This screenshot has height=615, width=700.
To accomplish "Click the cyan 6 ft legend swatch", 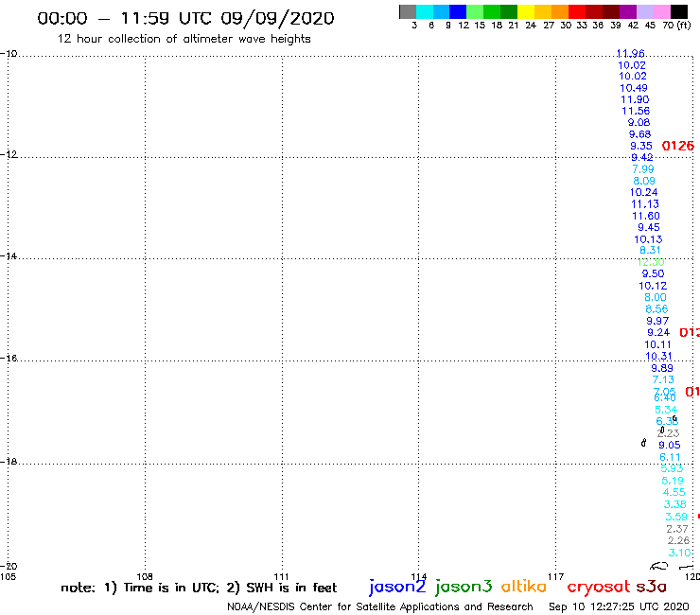I will click(x=425, y=11).
